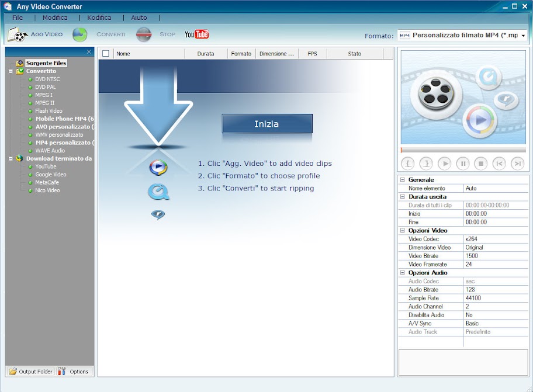Screen dimensions: 533x392
Task: Pause the preview video
Action: [x=463, y=164]
